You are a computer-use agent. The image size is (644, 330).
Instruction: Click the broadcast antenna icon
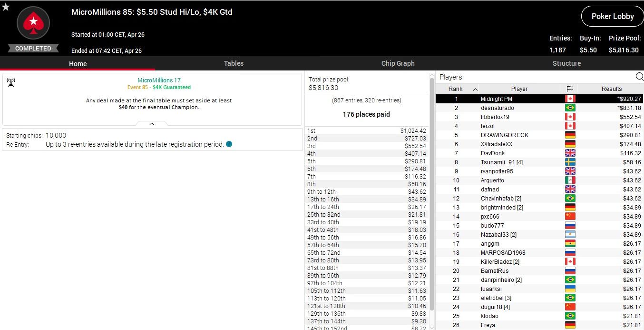click(11, 82)
